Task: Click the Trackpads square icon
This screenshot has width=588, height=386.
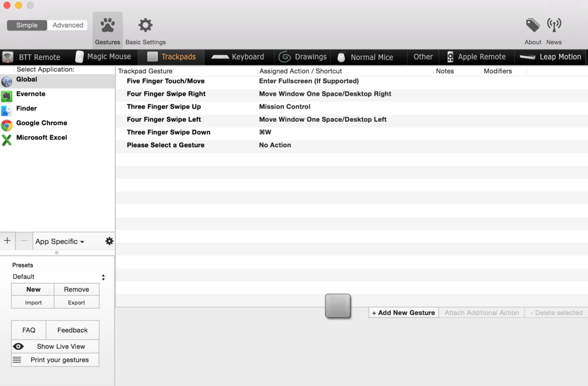Action: (x=152, y=57)
